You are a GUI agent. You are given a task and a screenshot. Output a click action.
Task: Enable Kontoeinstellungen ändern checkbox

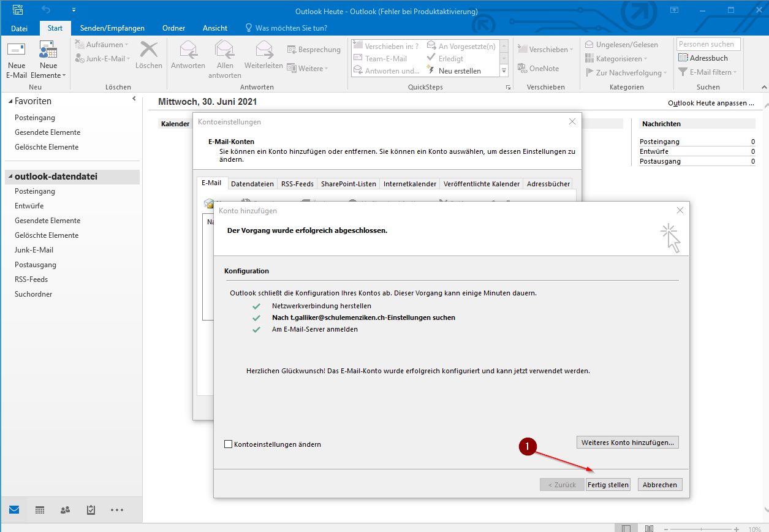pyautogui.click(x=229, y=444)
